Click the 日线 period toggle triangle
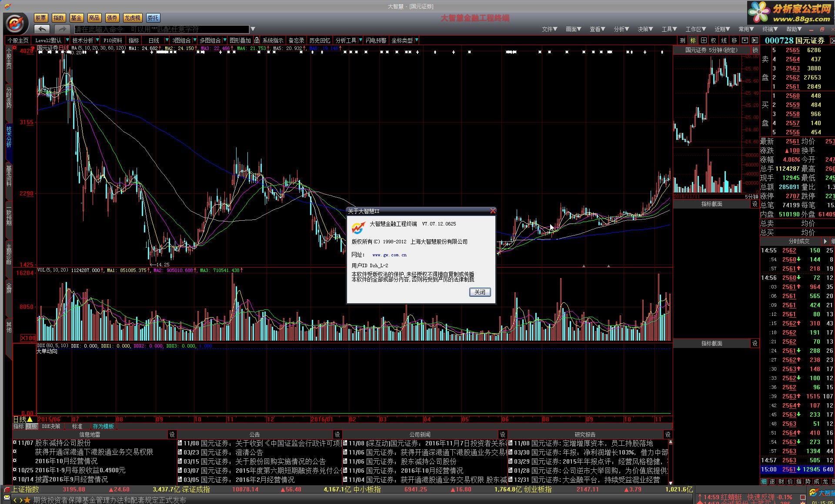The image size is (835, 504). tap(30, 419)
